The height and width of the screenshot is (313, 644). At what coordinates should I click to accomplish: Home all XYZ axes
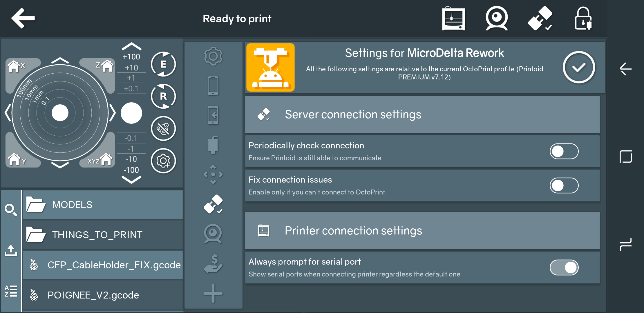100,160
